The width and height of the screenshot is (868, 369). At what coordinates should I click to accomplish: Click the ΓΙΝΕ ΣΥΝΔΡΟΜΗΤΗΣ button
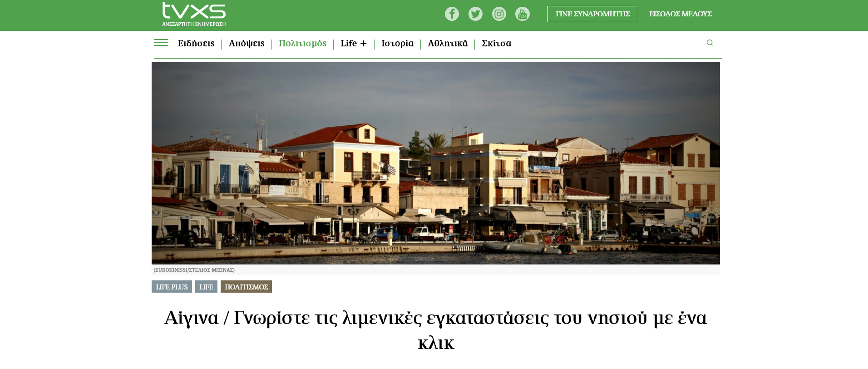[592, 14]
